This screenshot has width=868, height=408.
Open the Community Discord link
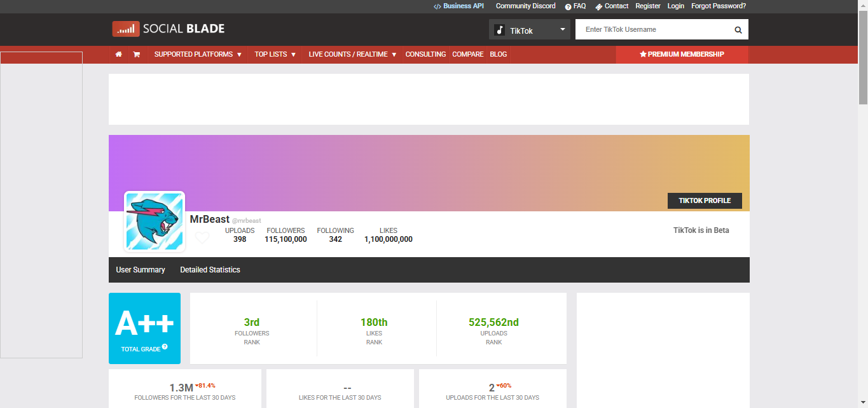pyautogui.click(x=526, y=6)
